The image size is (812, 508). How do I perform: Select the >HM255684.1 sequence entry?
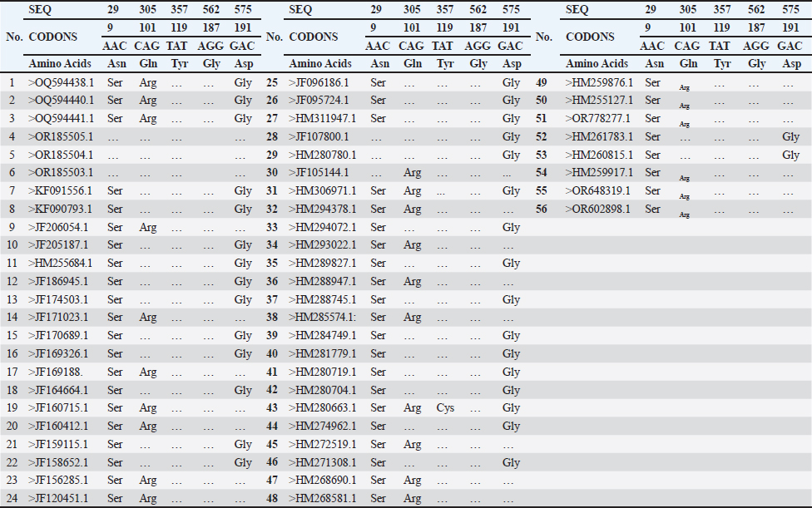(x=61, y=264)
